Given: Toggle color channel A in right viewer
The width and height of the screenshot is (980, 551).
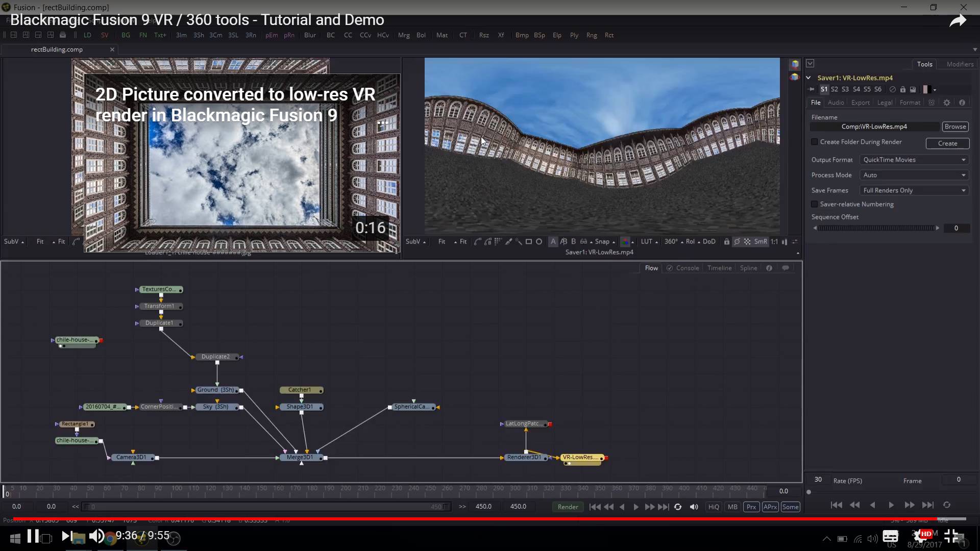Looking at the screenshot, I should pyautogui.click(x=553, y=242).
